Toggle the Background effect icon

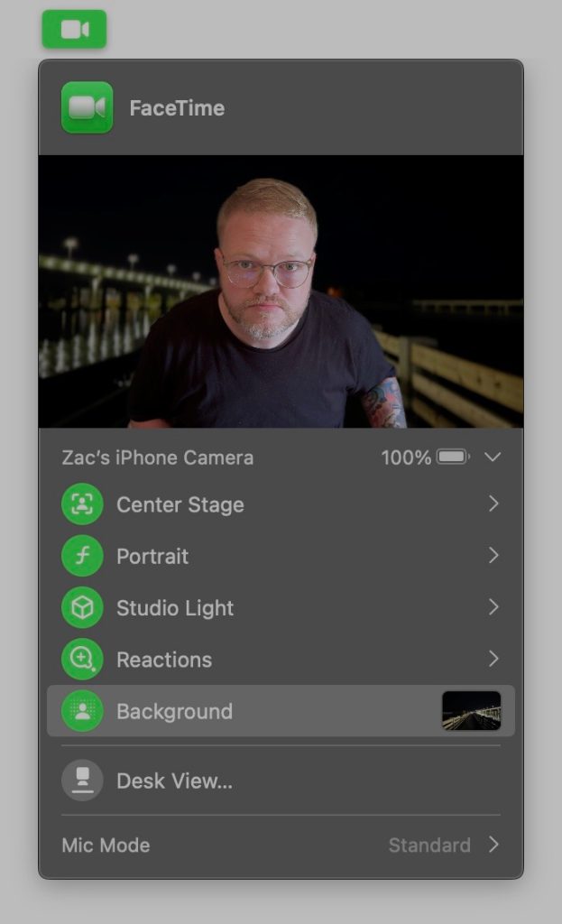point(82,711)
